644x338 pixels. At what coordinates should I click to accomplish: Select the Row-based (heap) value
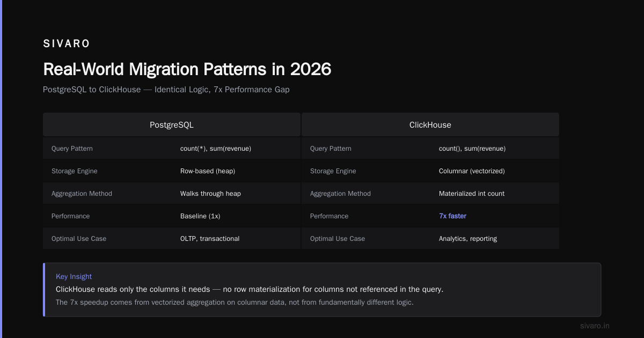(x=208, y=171)
